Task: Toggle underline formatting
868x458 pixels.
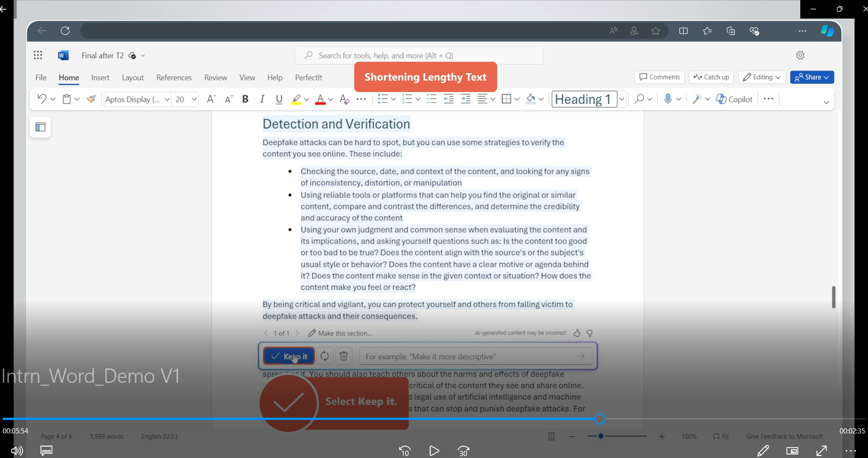Action: 279,99
